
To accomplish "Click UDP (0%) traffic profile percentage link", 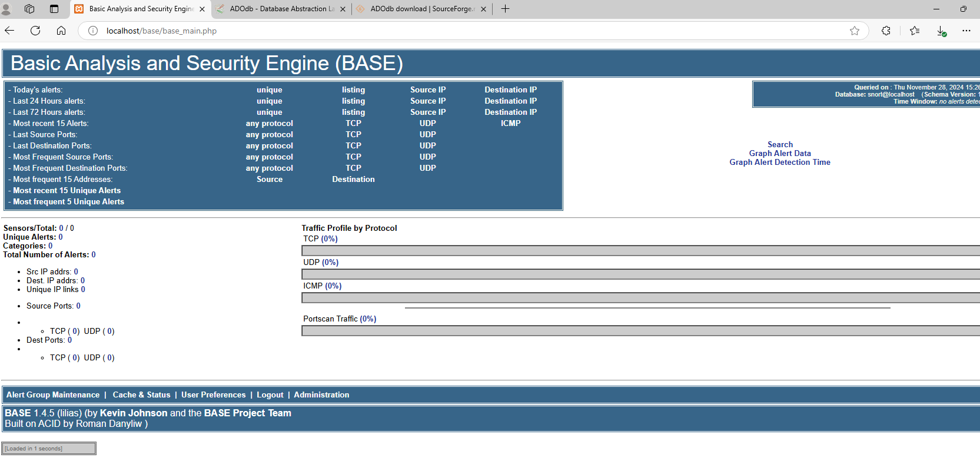I will point(330,262).
